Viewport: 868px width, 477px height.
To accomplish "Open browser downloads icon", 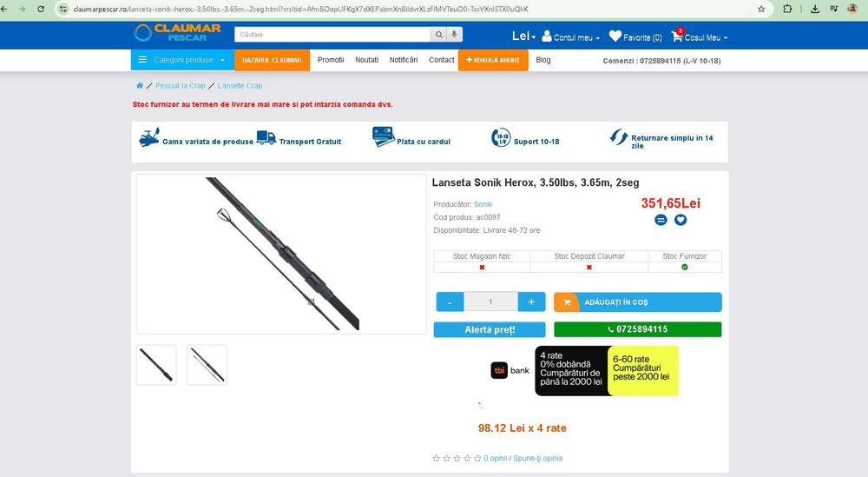I will [x=815, y=9].
